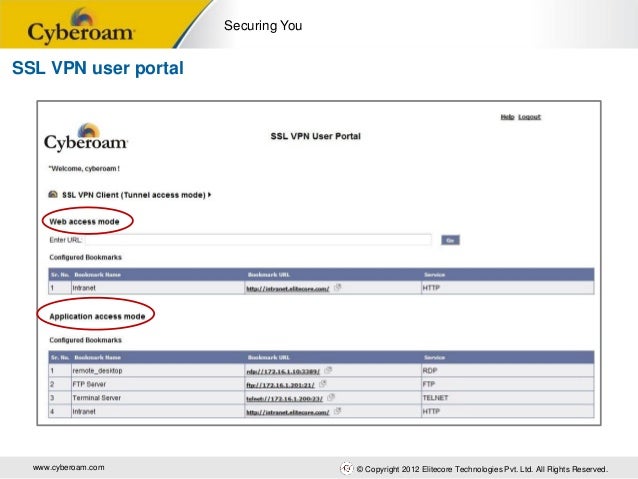Click the Enter URL input field

(259, 240)
